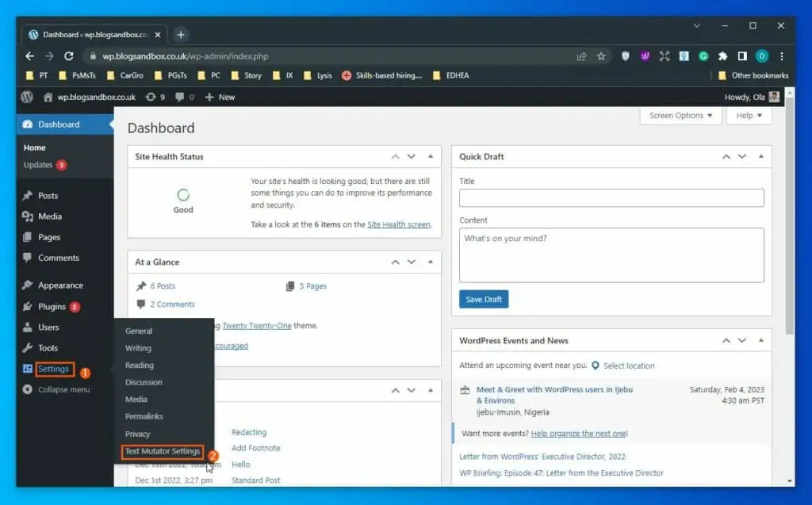
Task: Click the 5 Pages link
Action: point(312,286)
